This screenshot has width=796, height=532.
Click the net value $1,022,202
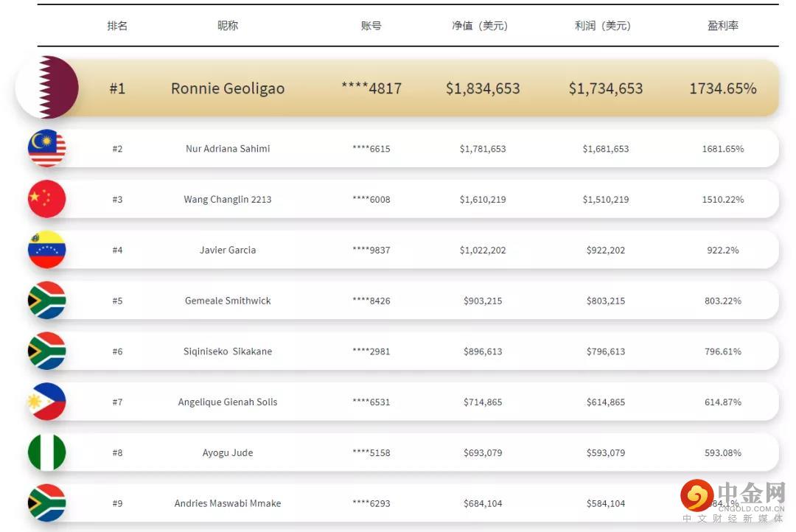pos(483,251)
